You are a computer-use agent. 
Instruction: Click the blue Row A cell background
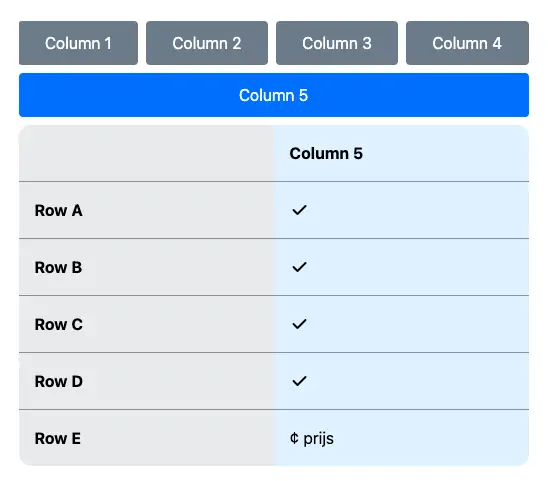[x=402, y=210]
